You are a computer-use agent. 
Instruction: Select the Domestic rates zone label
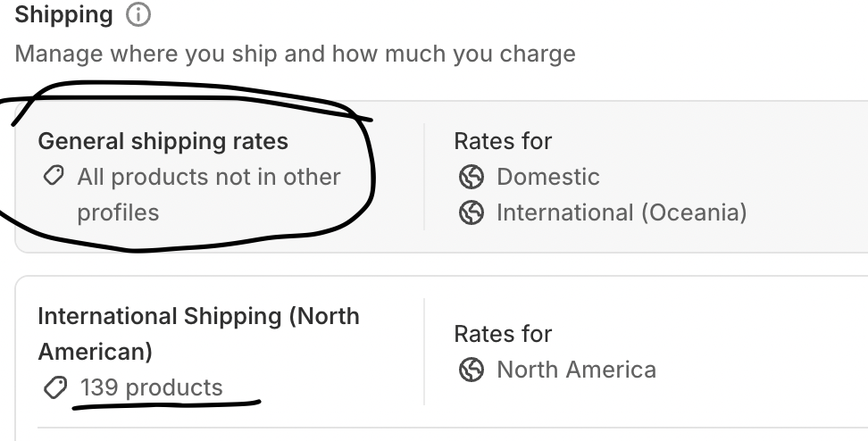tap(547, 177)
